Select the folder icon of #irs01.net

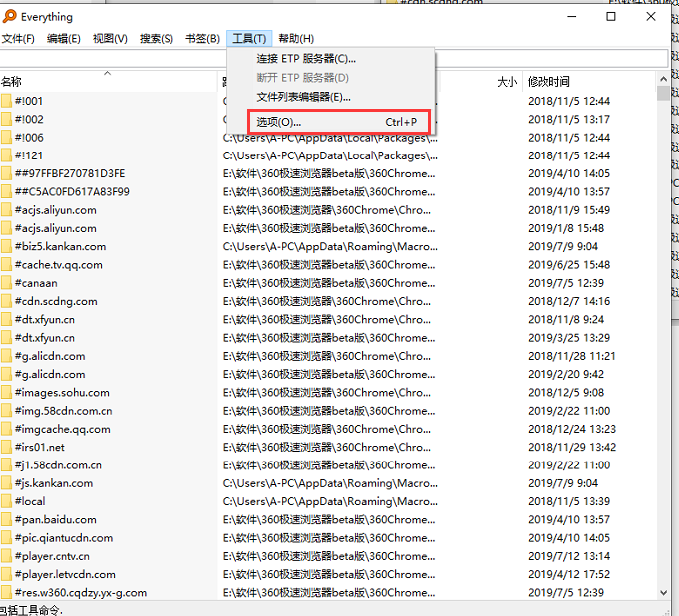[x=6, y=447]
